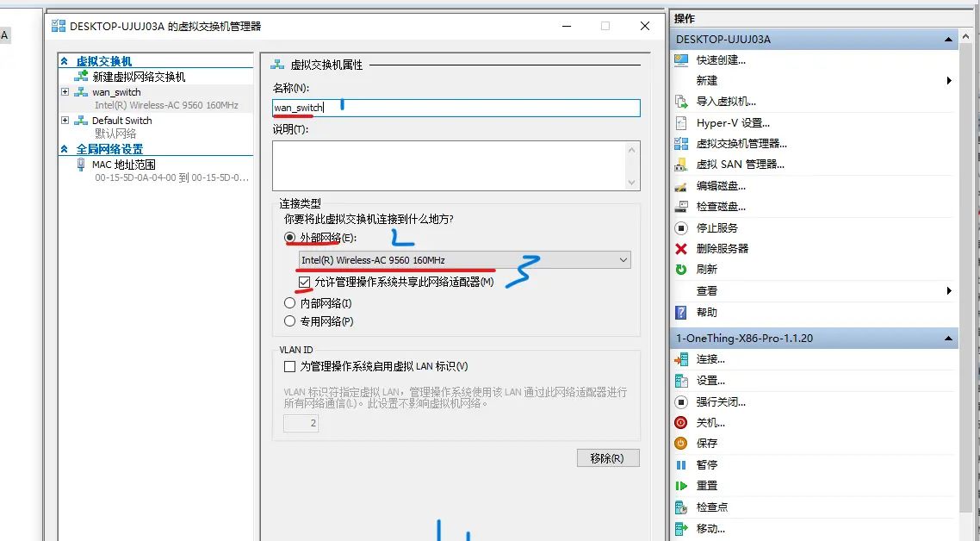Viewport: 980px width, 541px height.
Task: Click 虚拟 SAN 管理器... action text
Action: click(740, 165)
